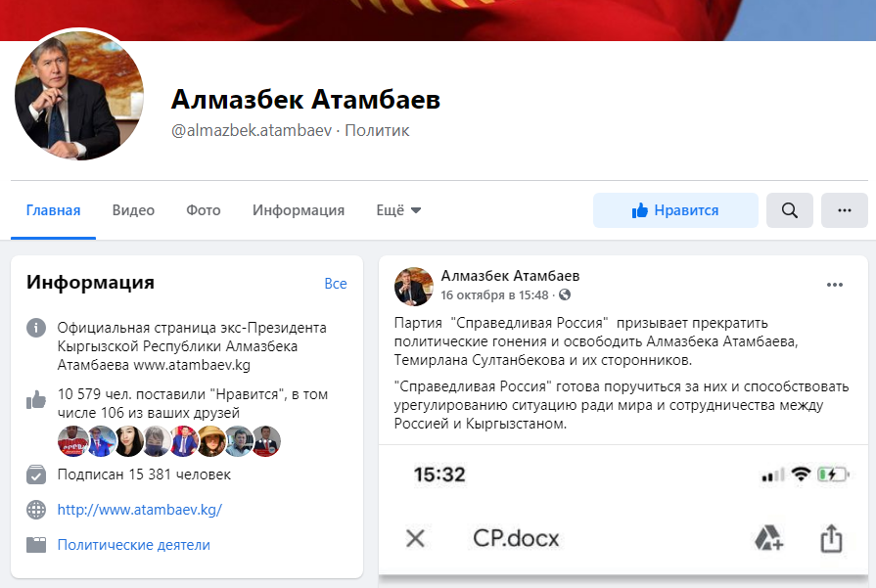Click the X close icon beside CP.docx
The height and width of the screenshot is (588, 876).
pos(415,538)
